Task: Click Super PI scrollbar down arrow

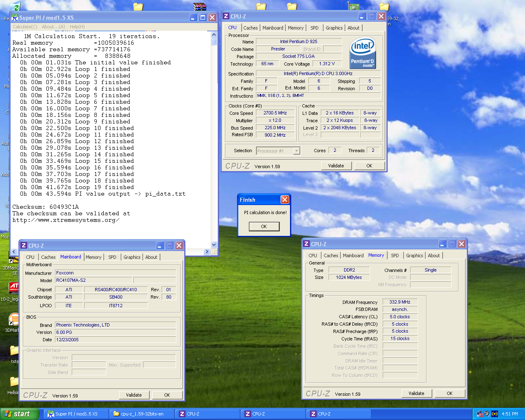Action: point(214,244)
